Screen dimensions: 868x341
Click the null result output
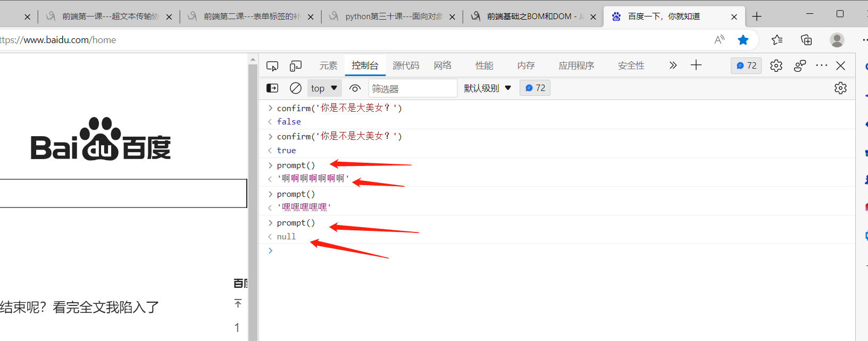(x=286, y=237)
